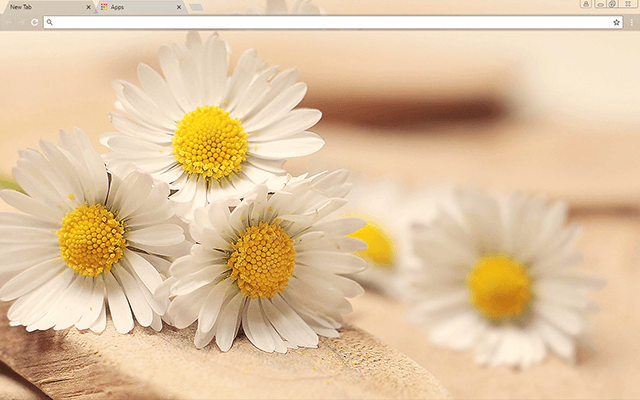This screenshot has width=640, height=400.
Task: Reload the current page
Action: (x=35, y=22)
